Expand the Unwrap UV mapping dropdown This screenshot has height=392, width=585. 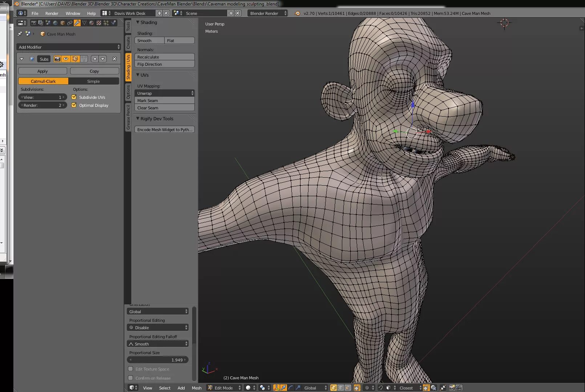(165, 93)
